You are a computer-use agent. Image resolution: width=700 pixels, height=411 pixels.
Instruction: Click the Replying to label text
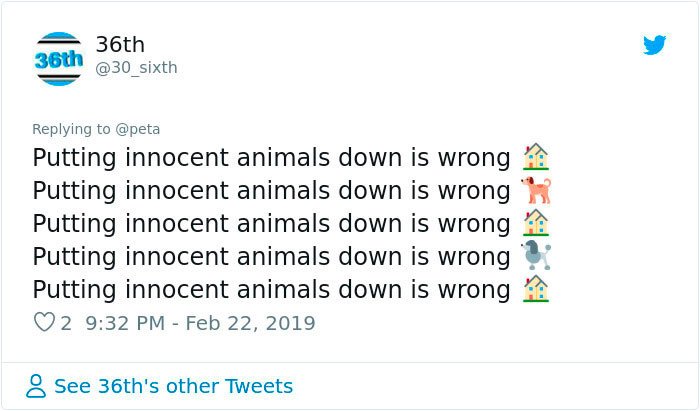(71, 129)
